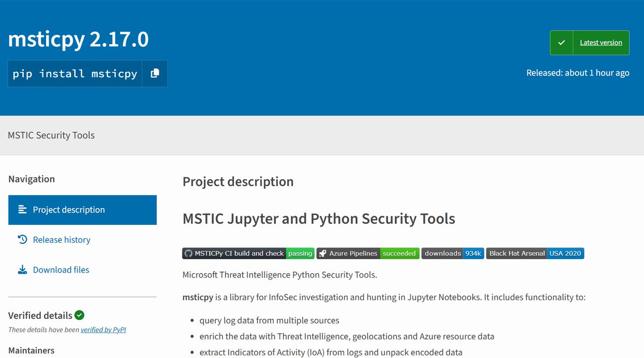644x358 pixels.
Task: Follow the 'verified by PyPI' link
Action: tap(104, 330)
